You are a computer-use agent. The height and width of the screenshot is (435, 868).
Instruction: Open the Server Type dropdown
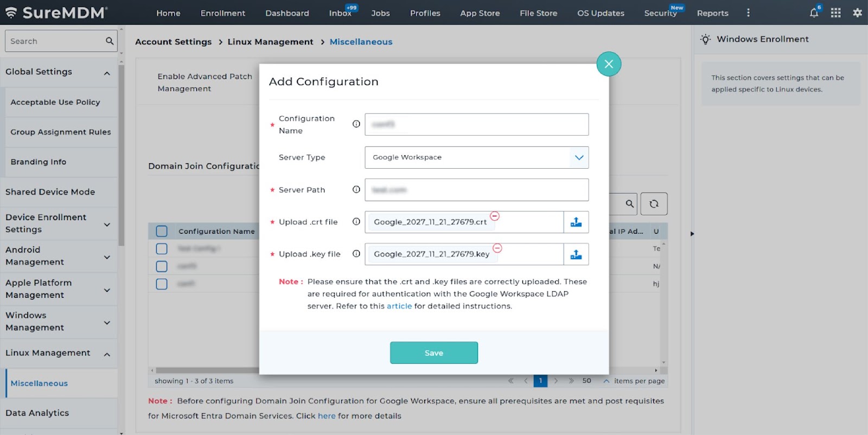click(476, 157)
